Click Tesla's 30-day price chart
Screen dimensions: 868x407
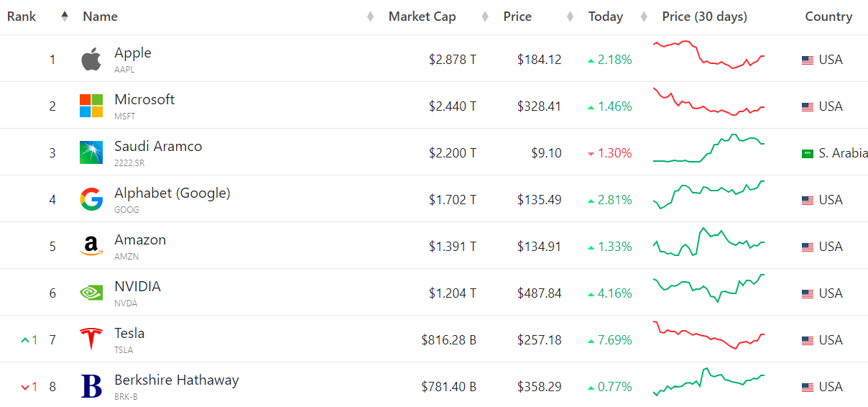709,335
